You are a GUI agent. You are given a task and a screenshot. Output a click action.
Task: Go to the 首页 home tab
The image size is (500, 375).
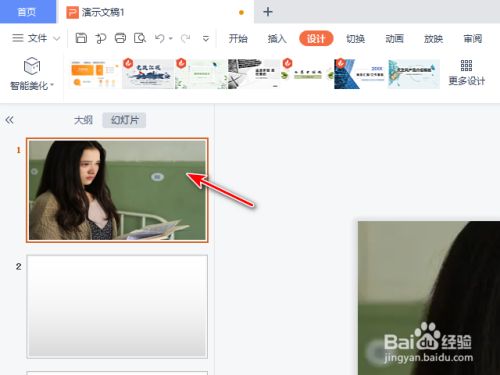click(28, 12)
